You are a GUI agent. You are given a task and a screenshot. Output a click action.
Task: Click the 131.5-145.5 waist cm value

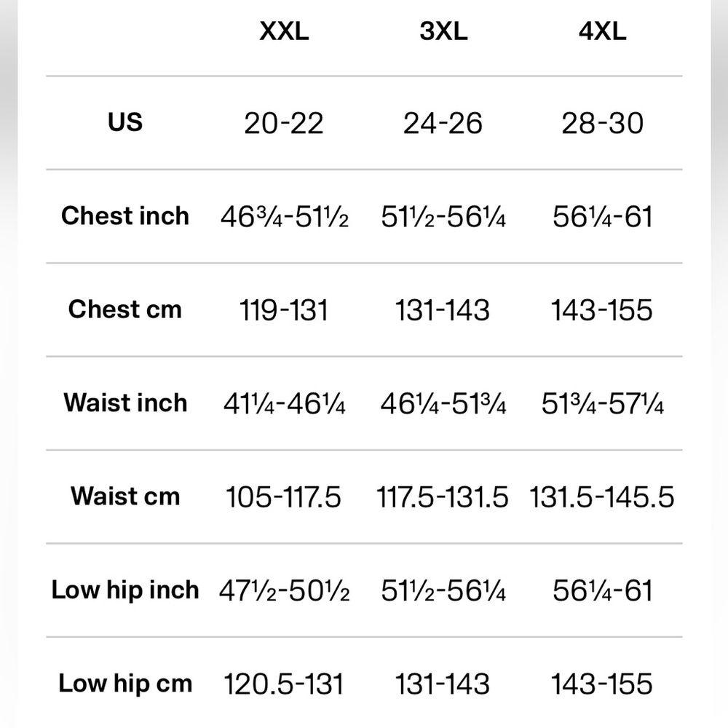click(x=602, y=496)
